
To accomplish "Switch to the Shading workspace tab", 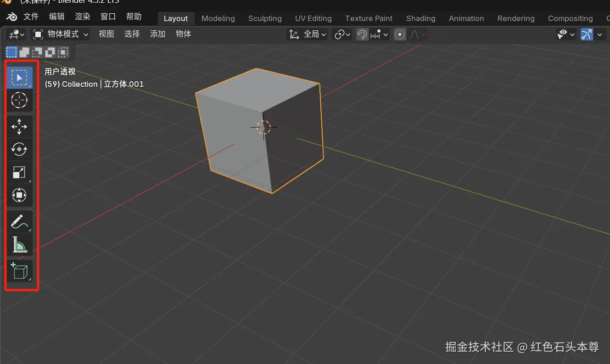I will click(421, 19).
